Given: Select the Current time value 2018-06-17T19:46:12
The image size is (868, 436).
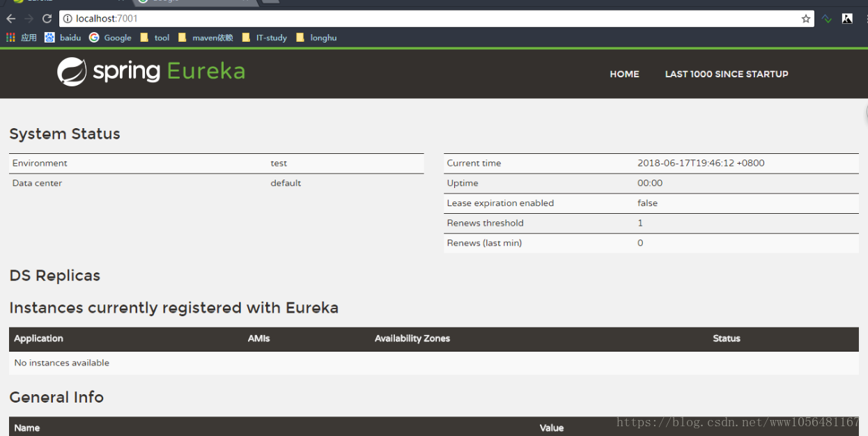Looking at the screenshot, I should point(701,163).
